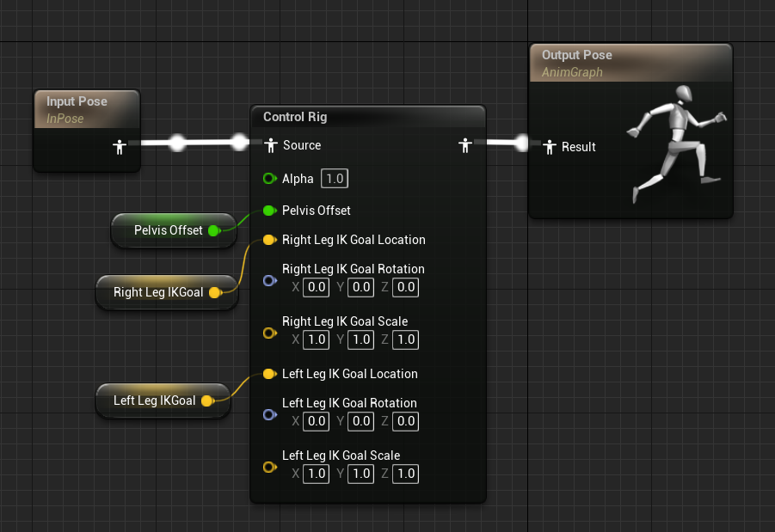Click the Right Leg IK Goal Rotation X field

pyautogui.click(x=317, y=287)
